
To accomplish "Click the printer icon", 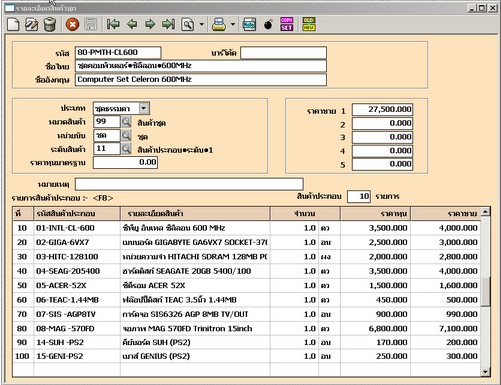I will click(219, 25).
